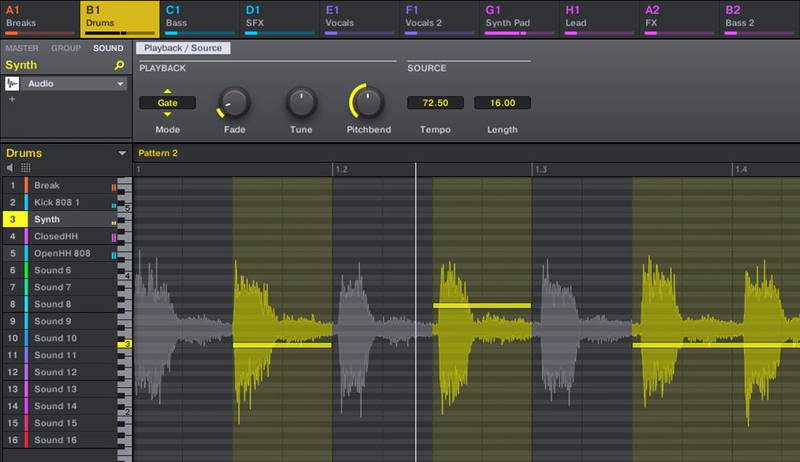Open the pad grid view icon
The height and width of the screenshot is (462, 800).
pyautogui.click(x=25, y=168)
